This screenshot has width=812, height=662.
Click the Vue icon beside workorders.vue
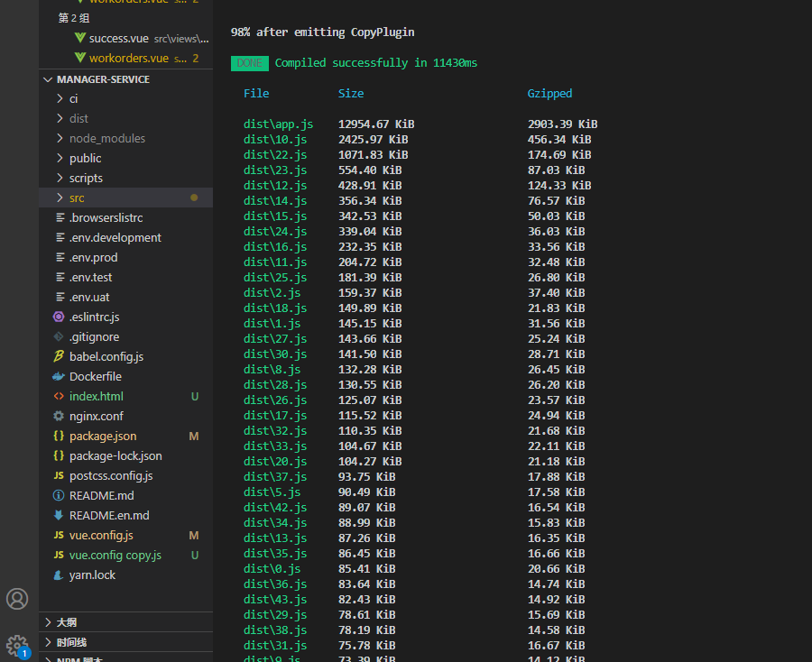coord(79,58)
